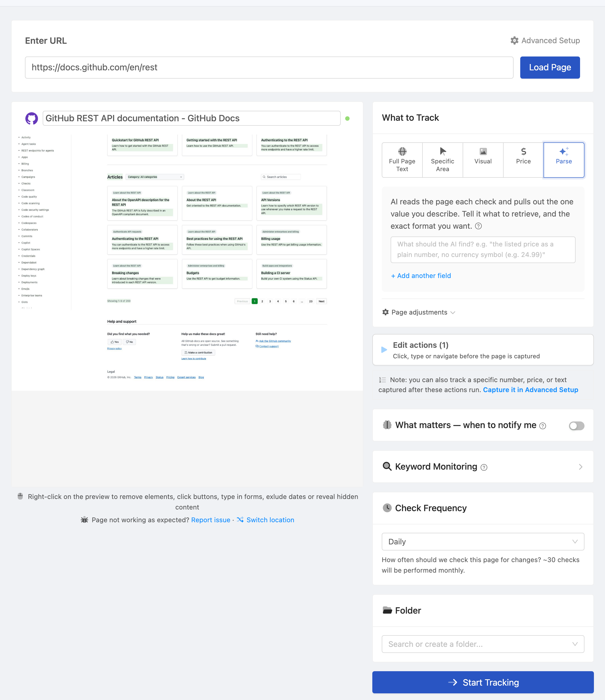The width and height of the screenshot is (605, 700).
Task: Open the Daily check frequency dropdown
Action: pos(483,542)
